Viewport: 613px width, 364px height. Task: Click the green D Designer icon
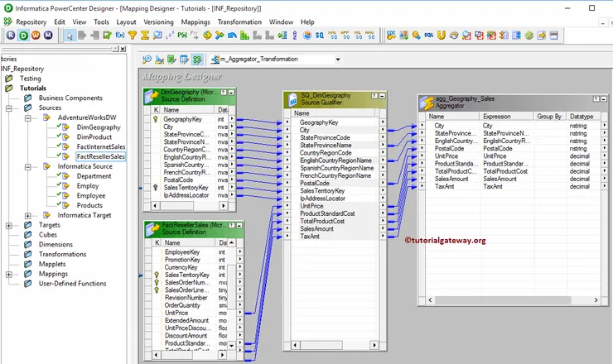click(x=23, y=36)
